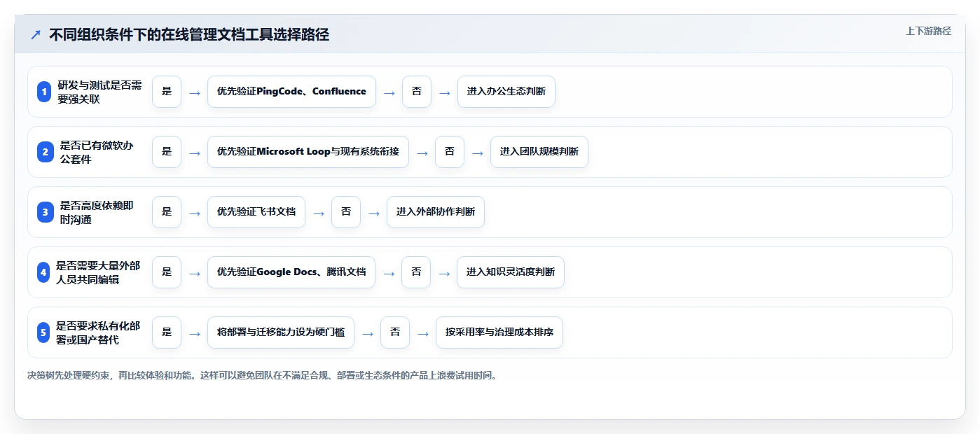Image resolution: width=980 pixels, height=434 pixels.
Task: Click the 进入知识灵活度判断 box
Action: 511,272
